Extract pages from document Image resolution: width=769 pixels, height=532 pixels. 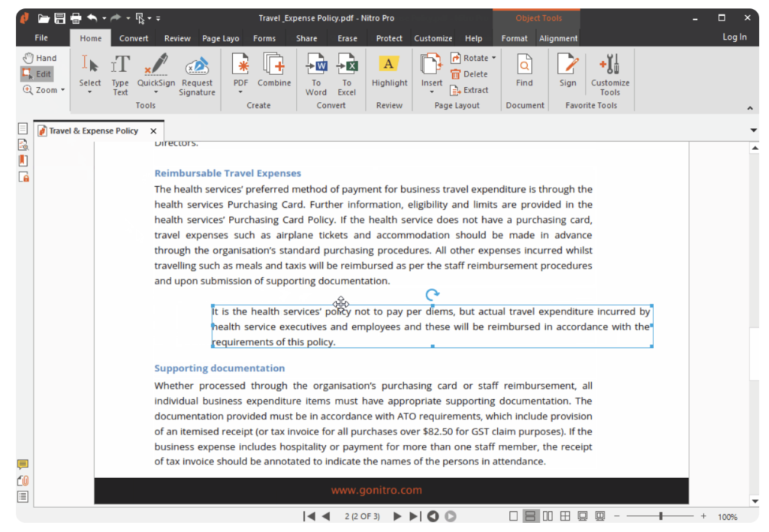coord(469,90)
